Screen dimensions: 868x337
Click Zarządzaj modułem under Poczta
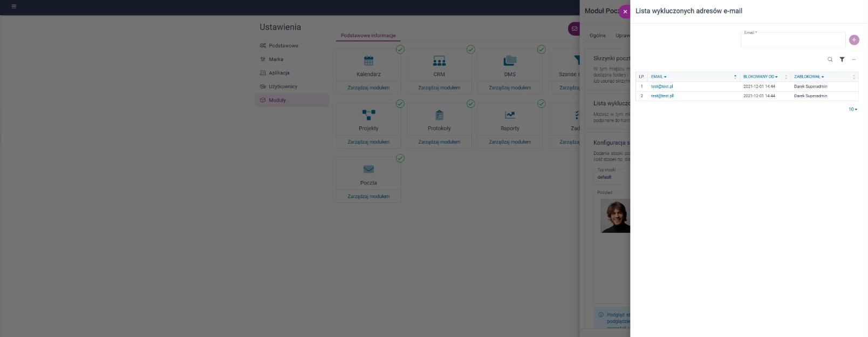click(x=368, y=197)
